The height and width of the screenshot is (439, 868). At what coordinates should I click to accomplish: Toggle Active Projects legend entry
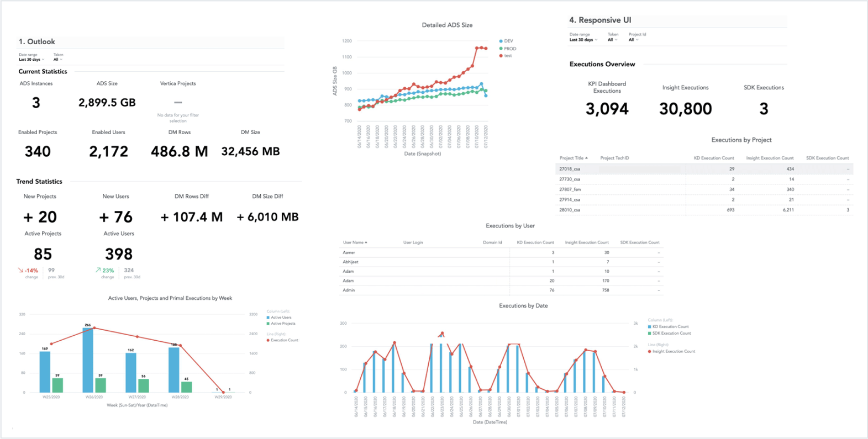[281, 324]
